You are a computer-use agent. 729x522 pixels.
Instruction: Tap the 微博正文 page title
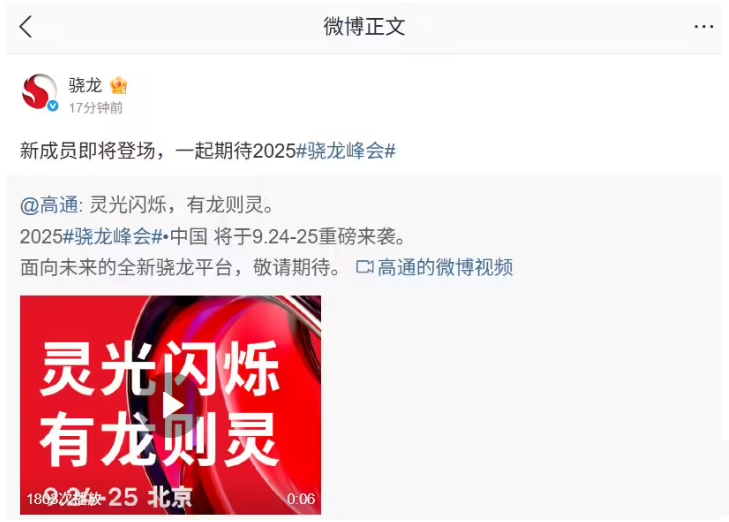coord(364,26)
